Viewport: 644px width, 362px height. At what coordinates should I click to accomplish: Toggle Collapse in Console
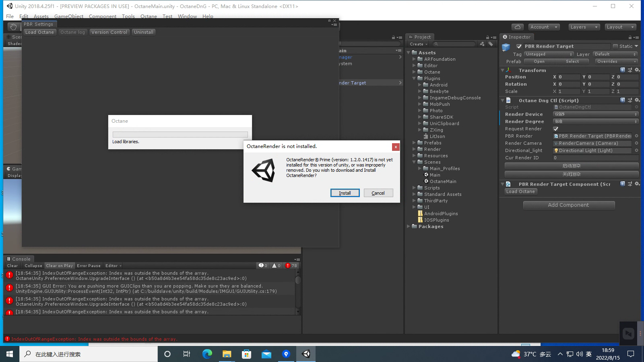pyautogui.click(x=33, y=265)
